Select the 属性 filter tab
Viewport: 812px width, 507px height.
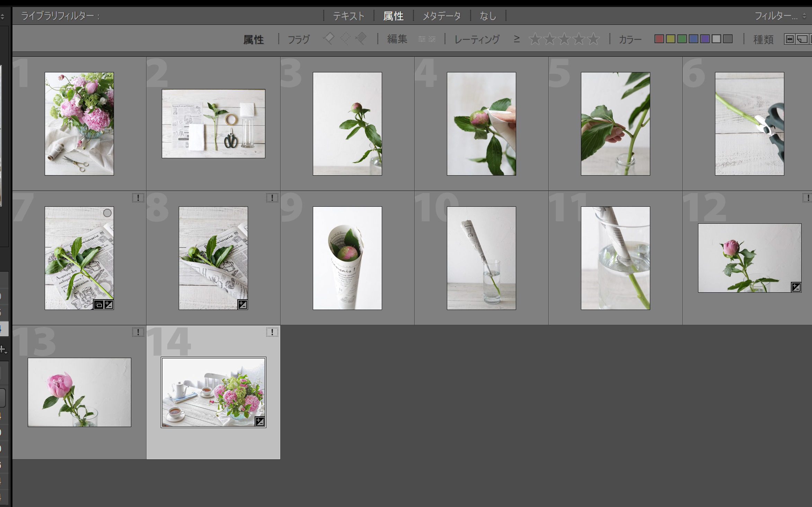(394, 16)
